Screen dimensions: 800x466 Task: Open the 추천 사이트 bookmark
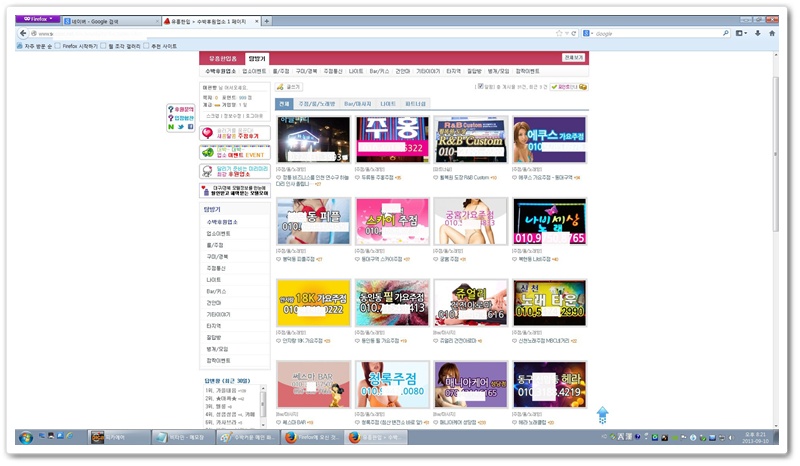[160, 46]
